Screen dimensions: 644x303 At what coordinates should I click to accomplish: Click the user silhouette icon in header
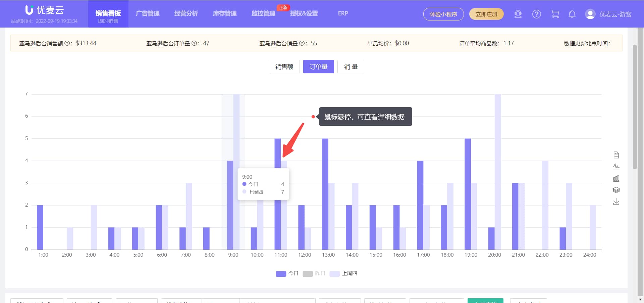tap(518, 14)
